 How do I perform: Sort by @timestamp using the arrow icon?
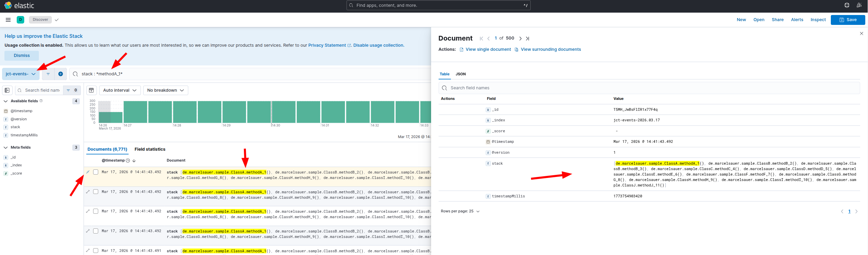tap(134, 161)
